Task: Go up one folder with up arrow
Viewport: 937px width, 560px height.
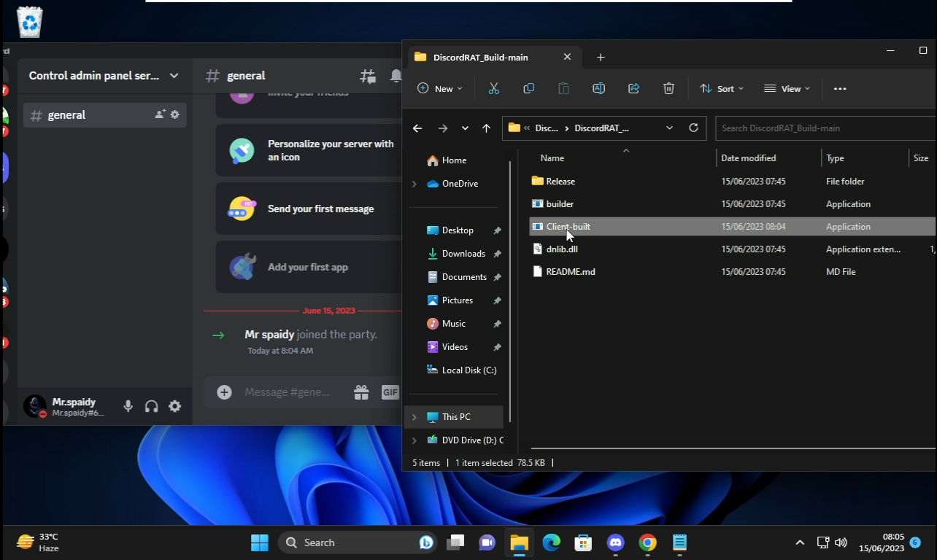Action: 486,128
